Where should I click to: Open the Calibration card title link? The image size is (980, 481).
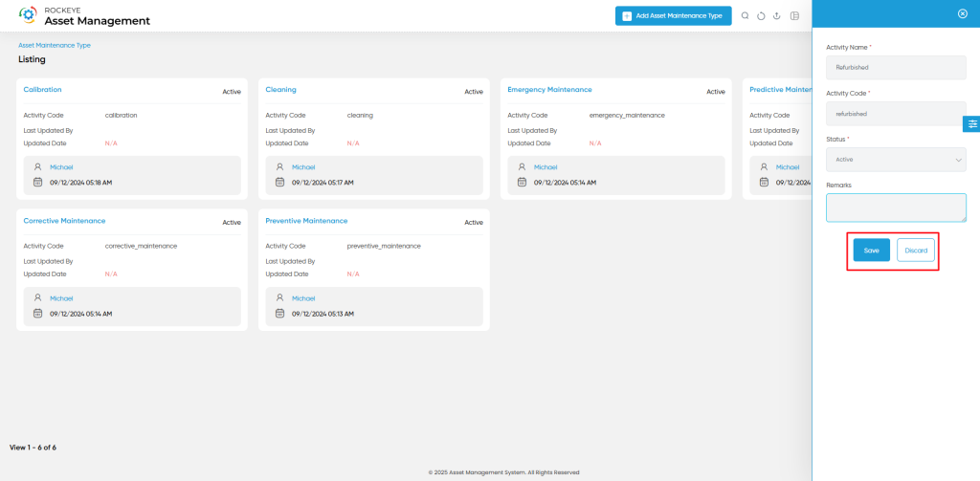(42, 89)
